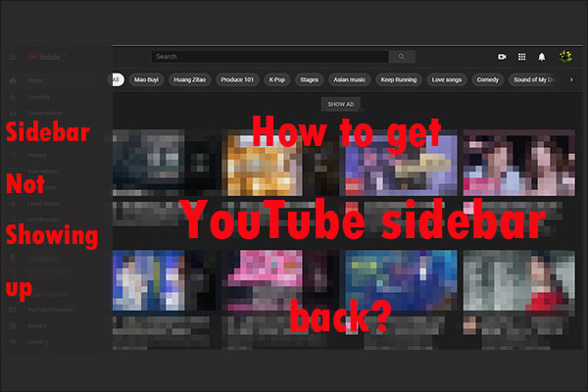The image size is (588, 392).
Task: Click into the Search field
Action: pos(270,57)
